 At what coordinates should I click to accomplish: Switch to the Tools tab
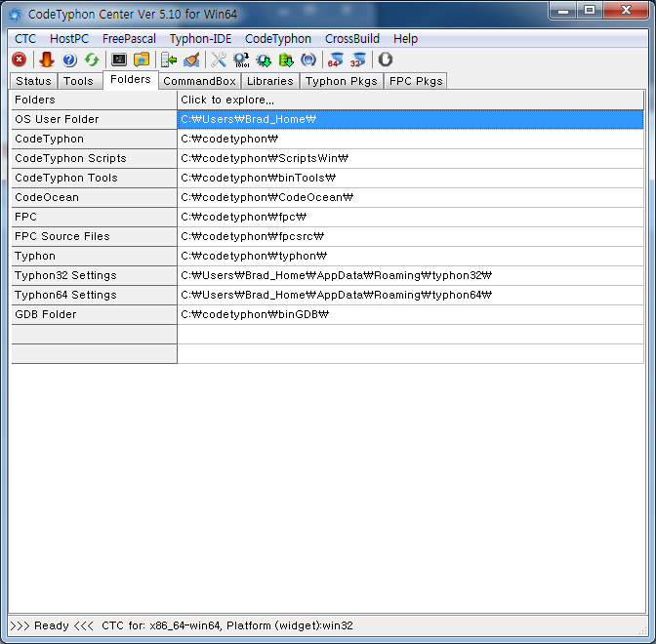point(78,81)
